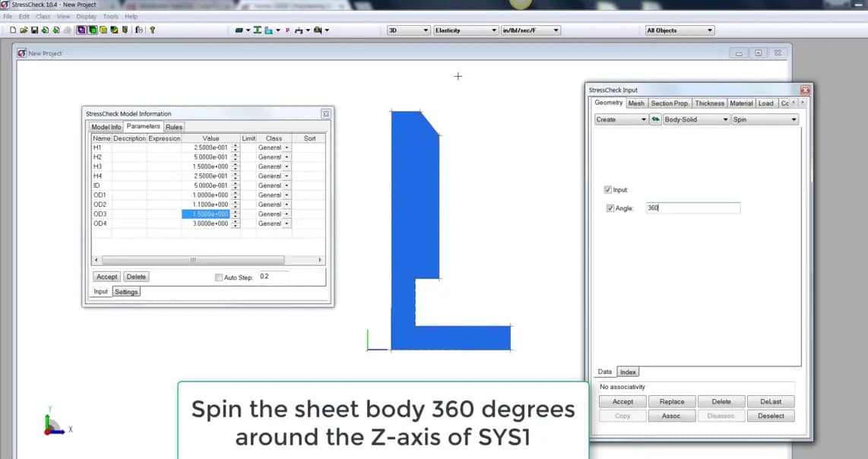
Task: Enable the Auto Step checkbox
Action: 219,277
